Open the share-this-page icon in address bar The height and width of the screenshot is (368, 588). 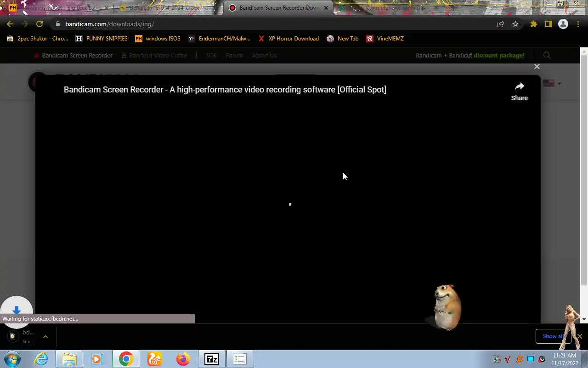(501, 24)
